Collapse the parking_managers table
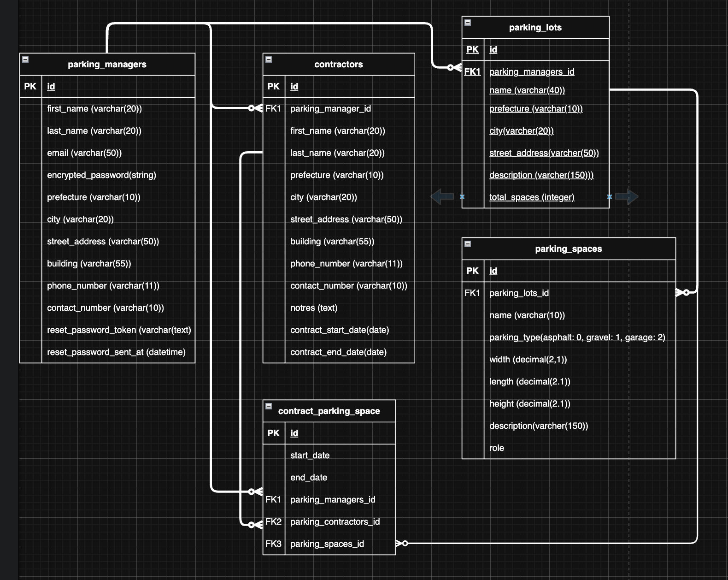Viewport: 728px width, 580px height. pos(26,59)
